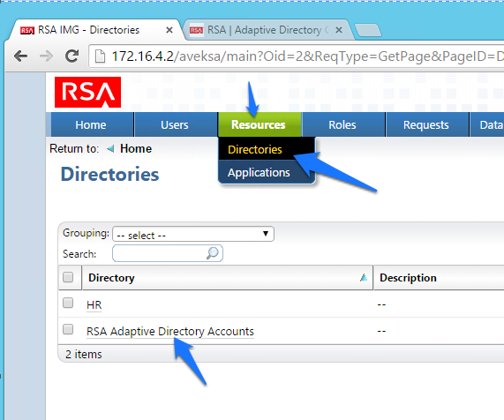Choose Applications from Resources submenu
The height and width of the screenshot is (420, 504).
coord(267,172)
